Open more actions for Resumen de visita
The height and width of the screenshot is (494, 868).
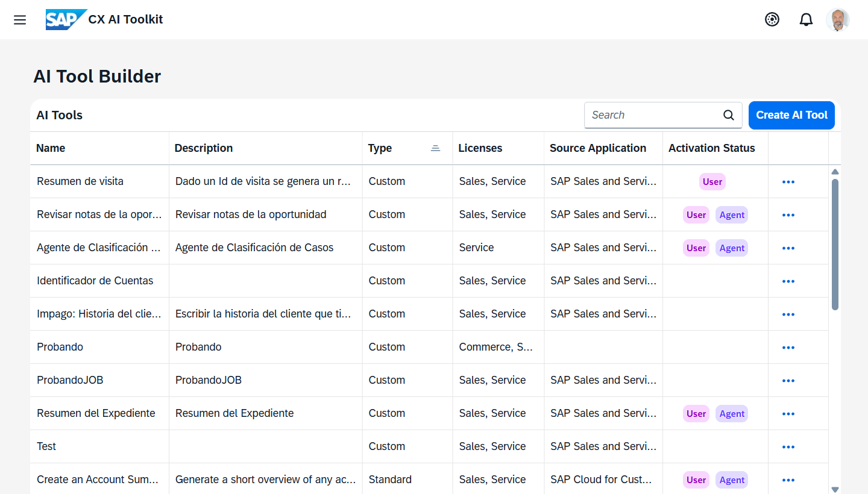point(788,182)
